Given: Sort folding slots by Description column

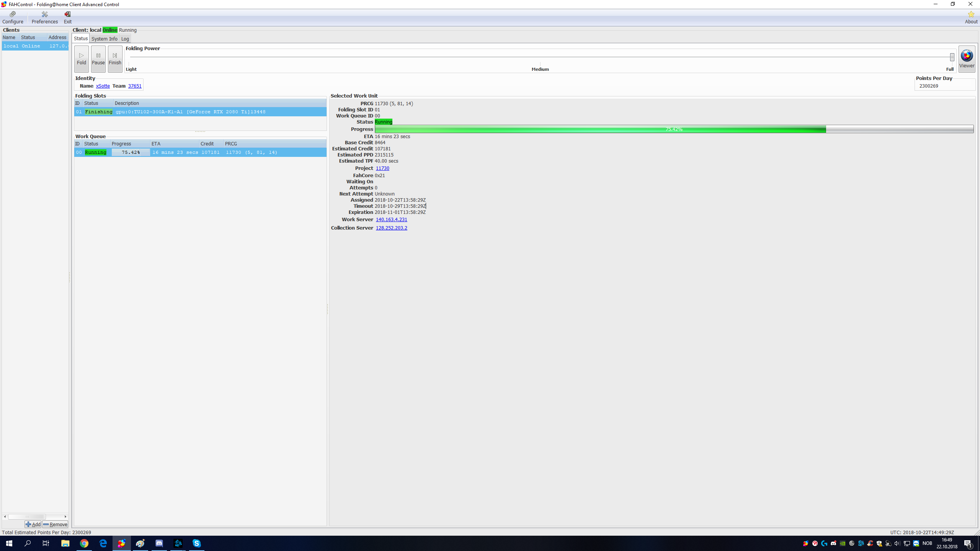Looking at the screenshot, I should (x=220, y=103).
